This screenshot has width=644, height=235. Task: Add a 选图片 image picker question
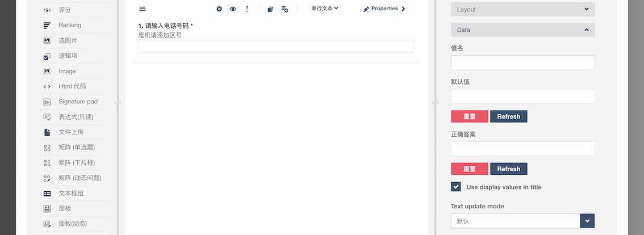tap(75, 41)
